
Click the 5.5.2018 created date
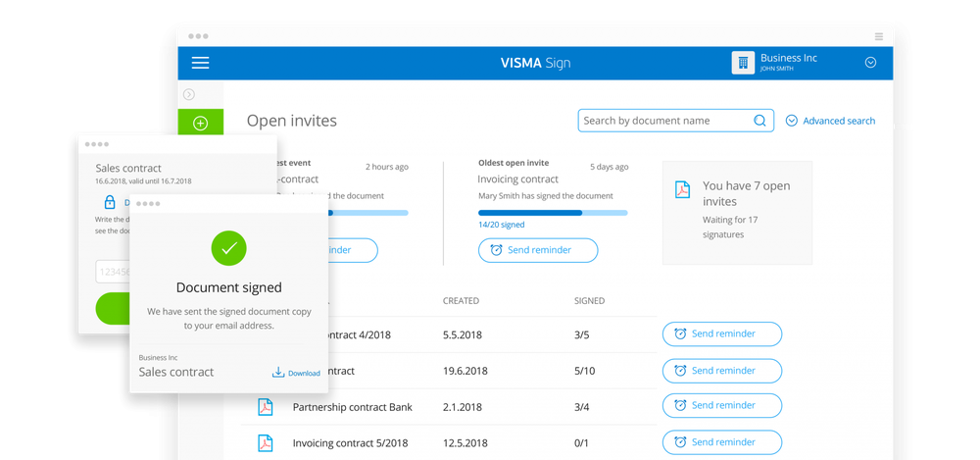point(463,334)
